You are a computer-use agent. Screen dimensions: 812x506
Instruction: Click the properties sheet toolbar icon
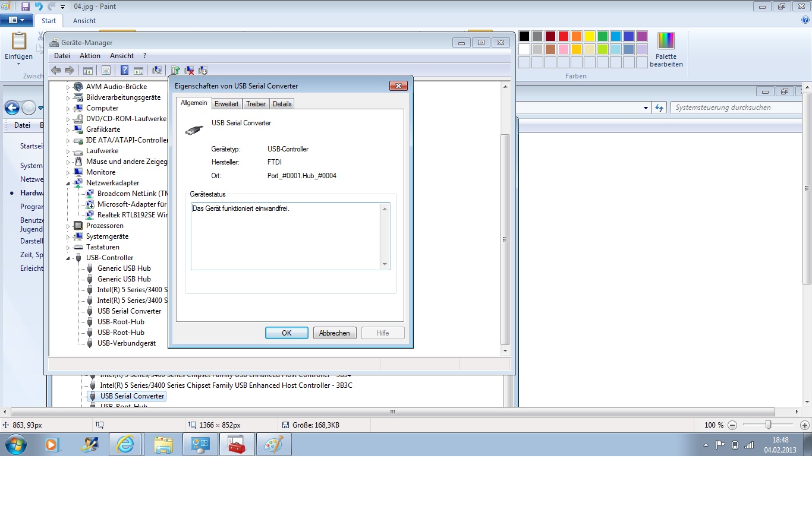coord(106,70)
